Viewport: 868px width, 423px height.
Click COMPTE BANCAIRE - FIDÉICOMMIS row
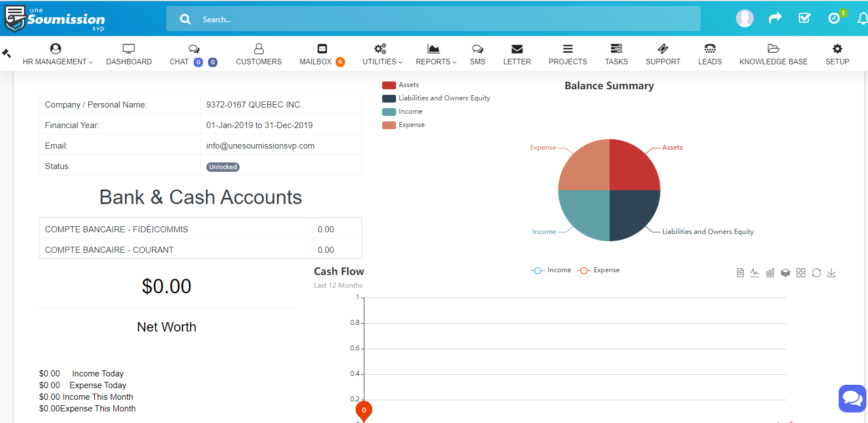coord(200,228)
